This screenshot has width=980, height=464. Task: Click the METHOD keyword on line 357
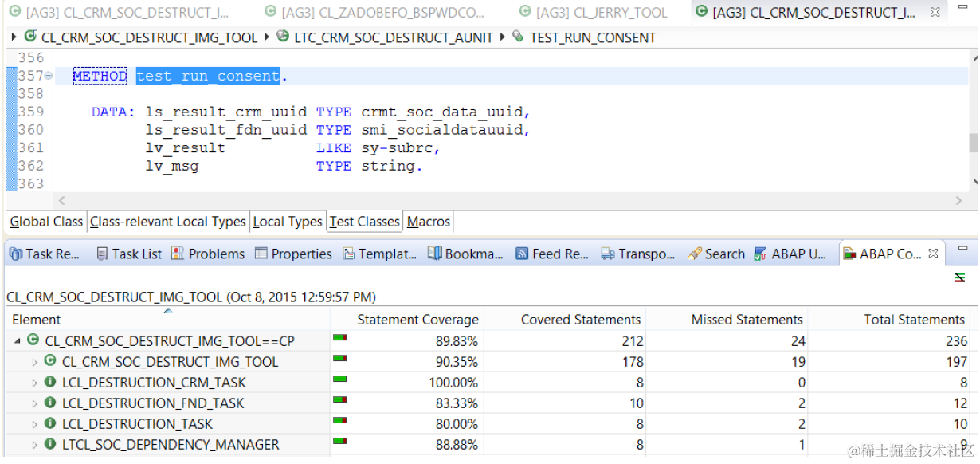pos(100,76)
